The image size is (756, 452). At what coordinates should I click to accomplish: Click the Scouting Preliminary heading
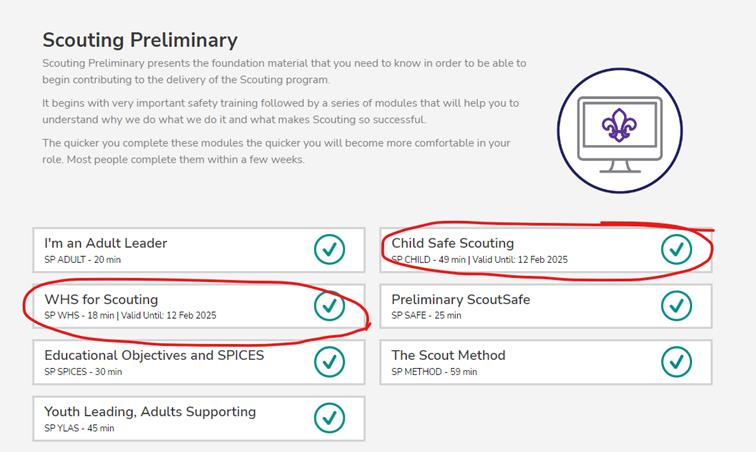pyautogui.click(x=140, y=41)
